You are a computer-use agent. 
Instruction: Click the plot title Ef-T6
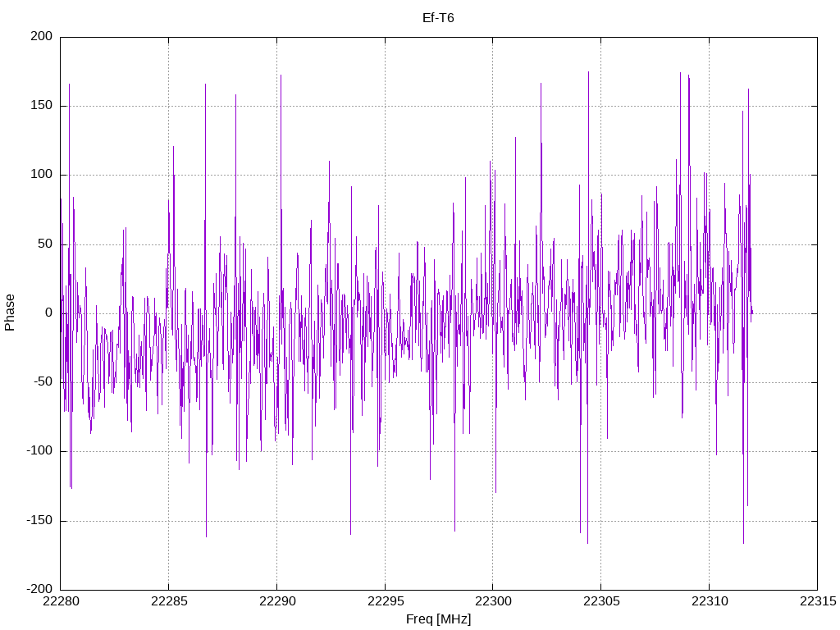(438, 18)
